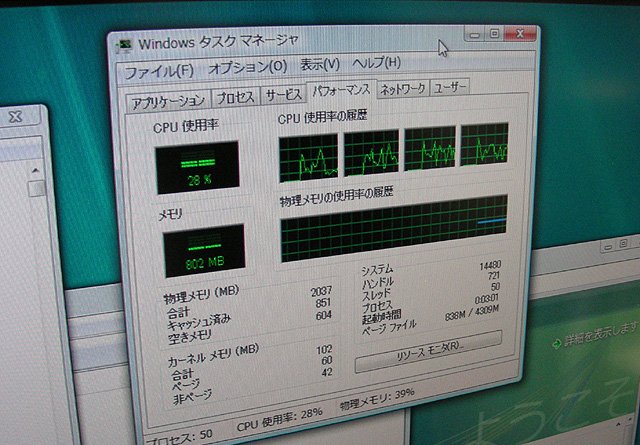The image size is (640, 445).
Task: Click the 空きメモリ label
Action: pos(190,337)
